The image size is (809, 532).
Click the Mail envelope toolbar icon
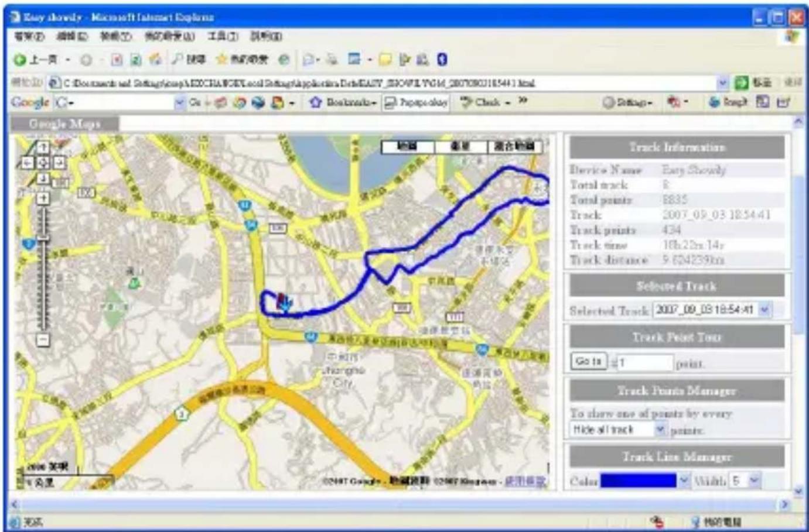[x=308, y=60]
